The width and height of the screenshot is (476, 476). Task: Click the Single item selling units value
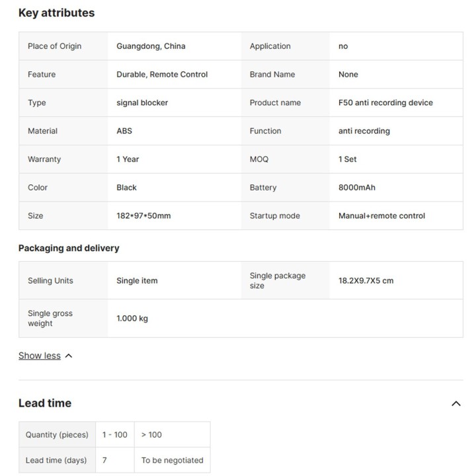137,281
